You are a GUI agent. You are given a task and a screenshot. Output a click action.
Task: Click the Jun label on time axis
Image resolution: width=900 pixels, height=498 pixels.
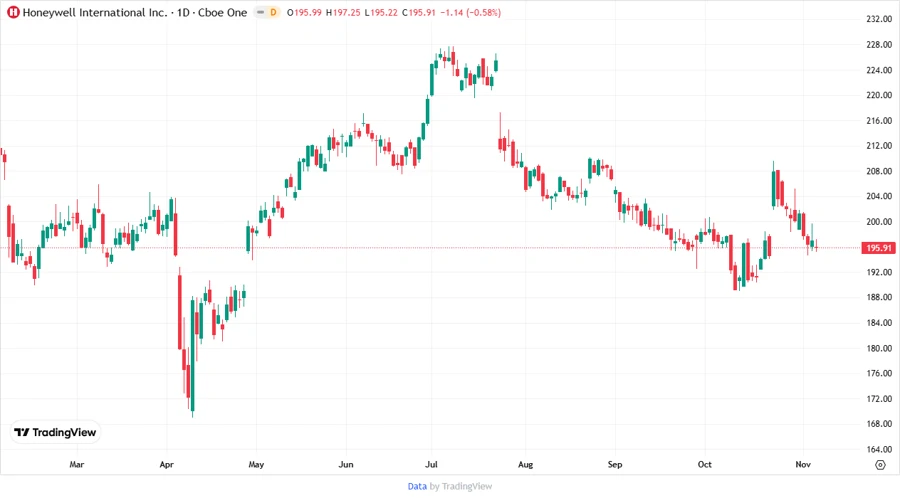[x=346, y=465]
